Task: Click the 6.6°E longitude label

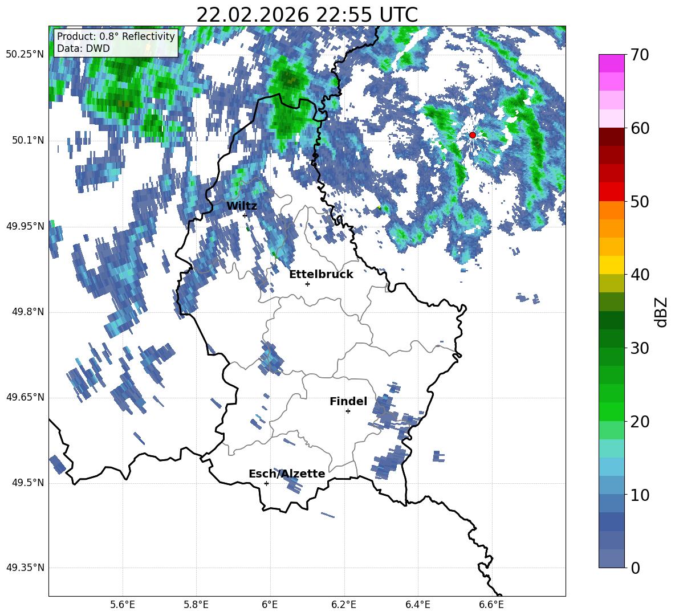Action: pos(491,605)
